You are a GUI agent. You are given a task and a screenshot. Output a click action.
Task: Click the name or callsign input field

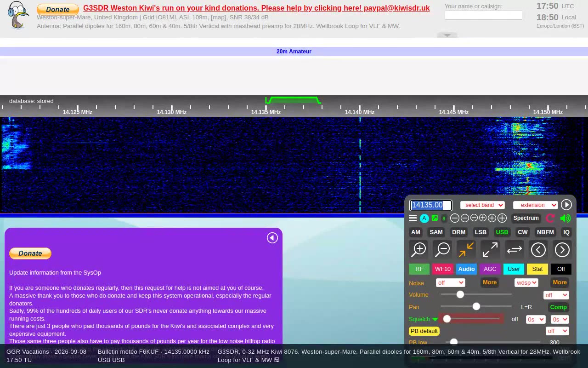click(483, 15)
